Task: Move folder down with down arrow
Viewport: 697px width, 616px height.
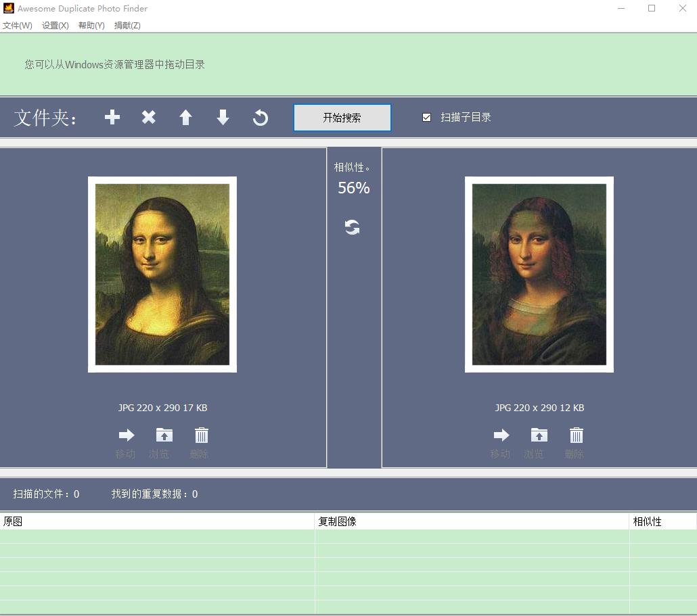Action: [x=223, y=118]
